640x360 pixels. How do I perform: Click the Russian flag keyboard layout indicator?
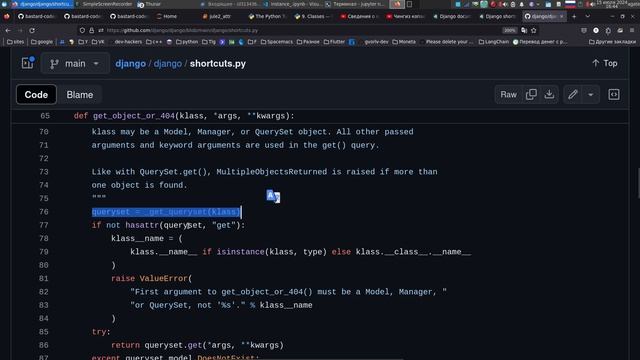tap(570, 4)
